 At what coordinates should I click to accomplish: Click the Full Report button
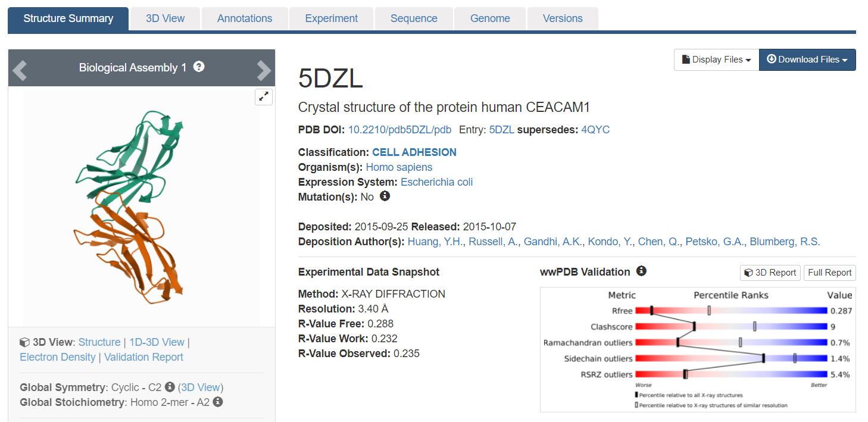829,273
